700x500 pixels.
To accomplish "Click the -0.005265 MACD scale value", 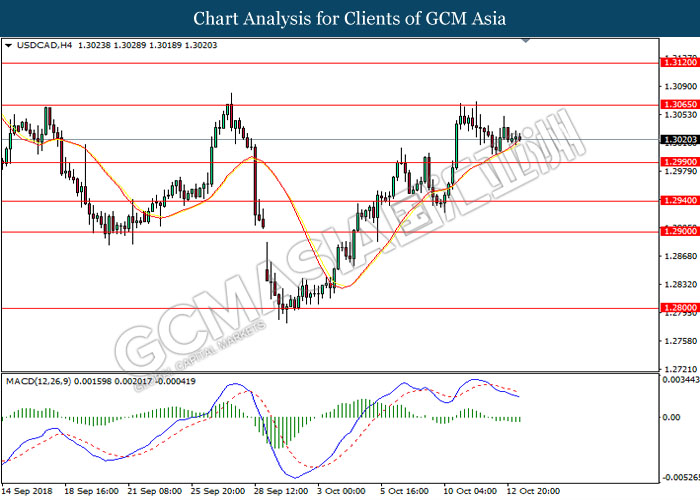I will 677,477.
